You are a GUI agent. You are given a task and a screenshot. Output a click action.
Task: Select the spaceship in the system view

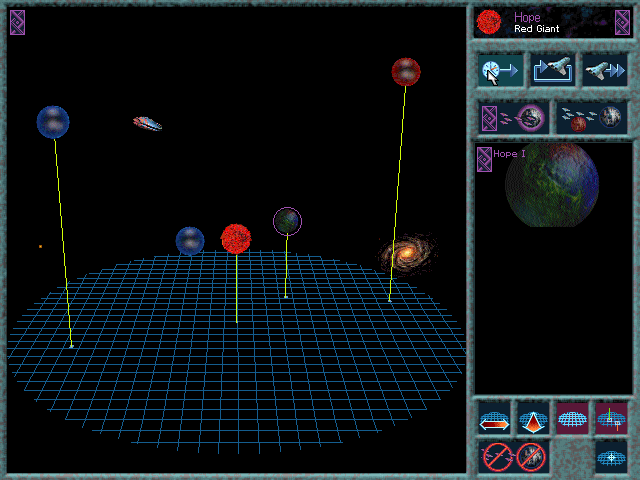click(x=147, y=124)
